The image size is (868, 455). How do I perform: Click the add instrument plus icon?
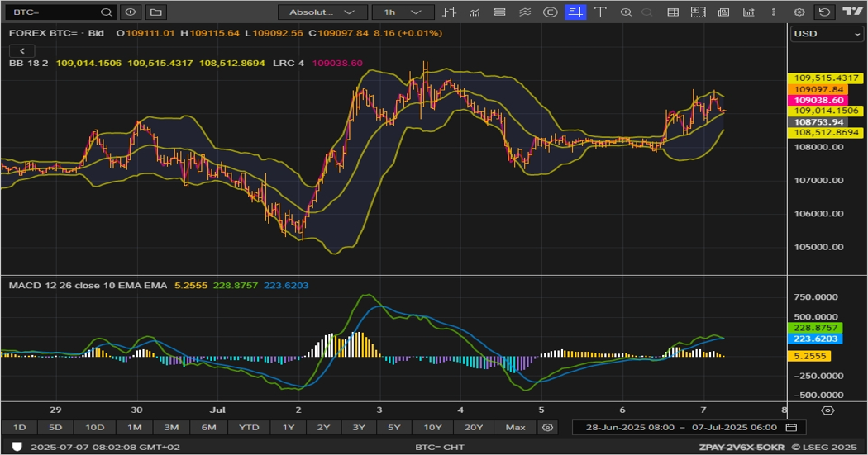coord(130,12)
